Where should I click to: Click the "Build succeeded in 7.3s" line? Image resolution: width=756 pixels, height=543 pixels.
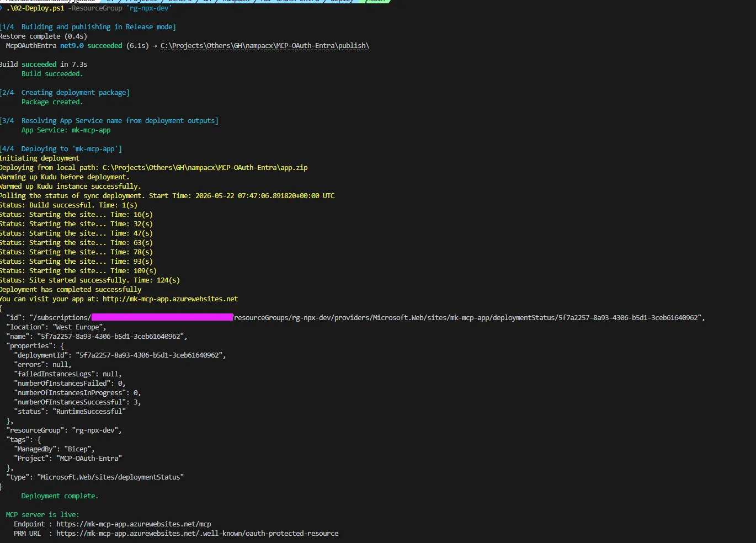click(44, 65)
